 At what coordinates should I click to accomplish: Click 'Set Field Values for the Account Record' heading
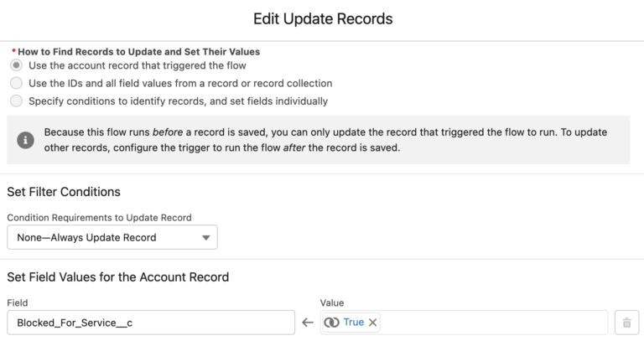pyautogui.click(x=118, y=277)
